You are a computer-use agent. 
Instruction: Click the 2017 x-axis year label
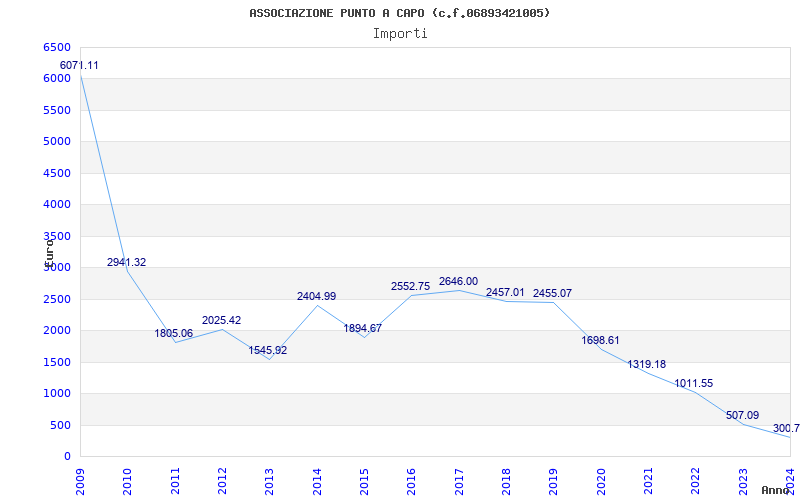point(459,482)
